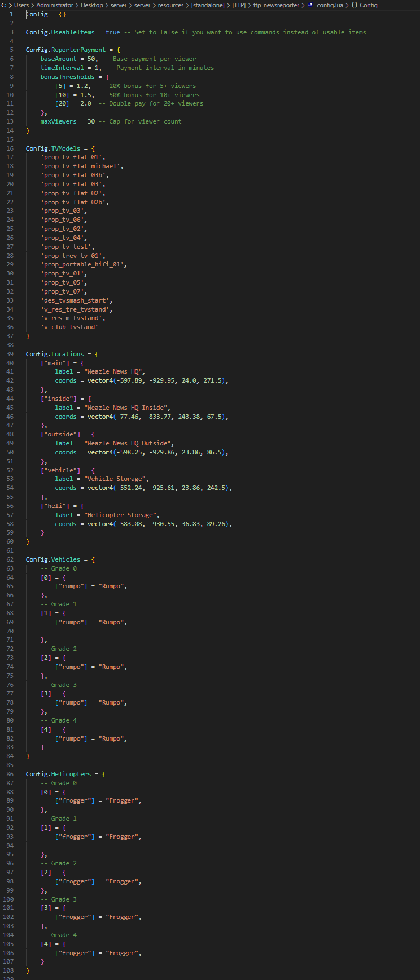Image resolution: width=420 pixels, height=980 pixels.
Task: Place cursor on UseableItems true value
Action: (x=112, y=32)
